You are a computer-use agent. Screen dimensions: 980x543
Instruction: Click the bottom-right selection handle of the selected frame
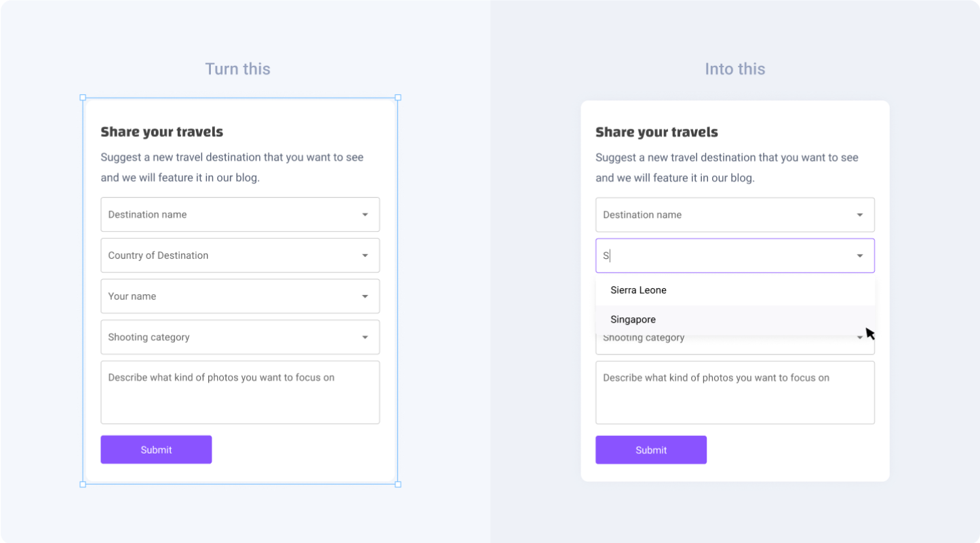click(x=398, y=484)
